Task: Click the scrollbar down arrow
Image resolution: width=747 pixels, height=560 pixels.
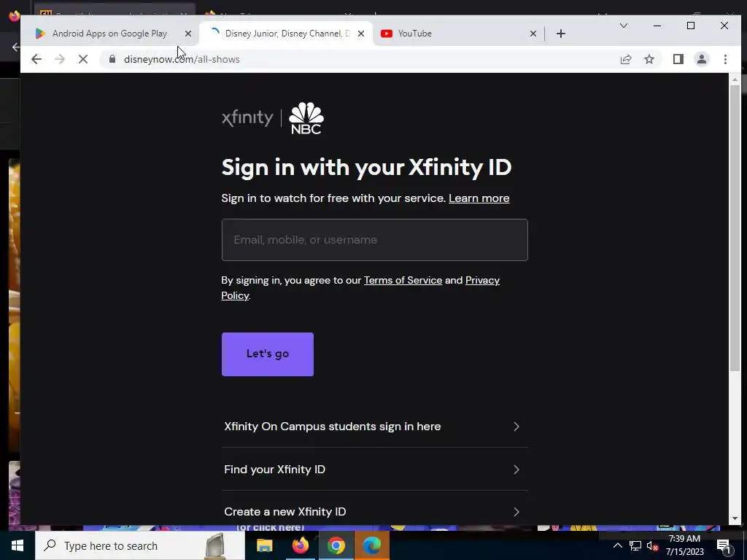Action: (x=735, y=518)
